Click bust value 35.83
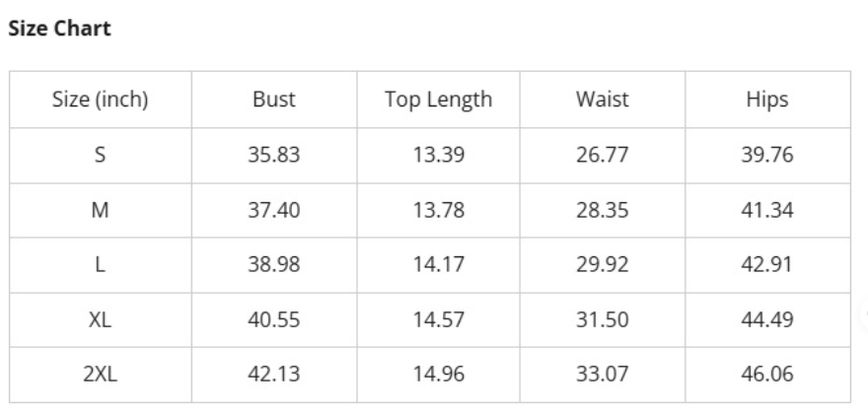 [274, 155]
